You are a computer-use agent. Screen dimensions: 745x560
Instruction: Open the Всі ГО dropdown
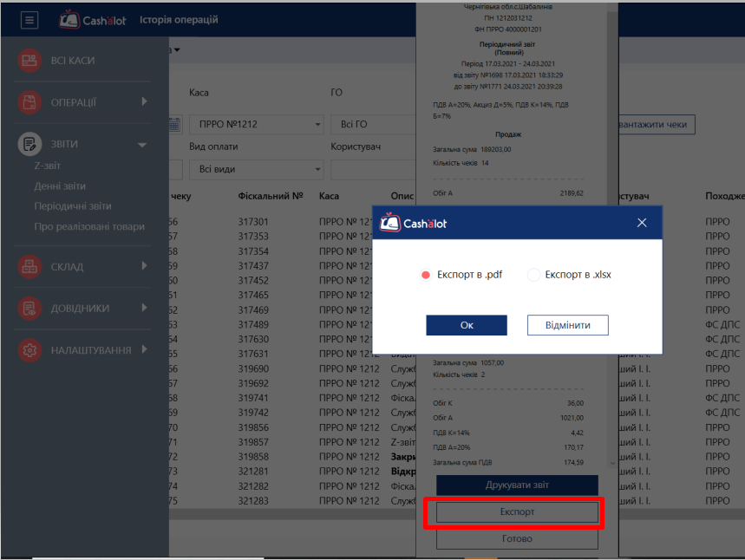(x=374, y=125)
